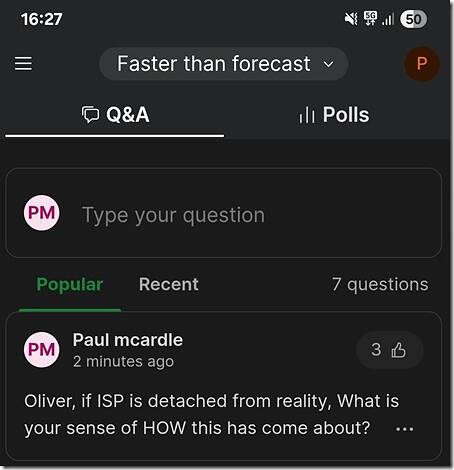Open the hamburger menu
This screenshot has width=454, height=470.
pyautogui.click(x=23, y=63)
